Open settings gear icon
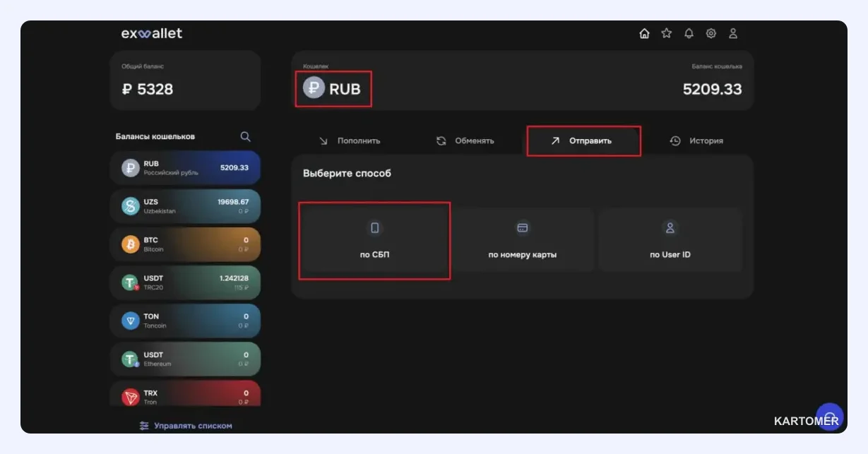Screen dimensions: 868x454 click(711, 33)
